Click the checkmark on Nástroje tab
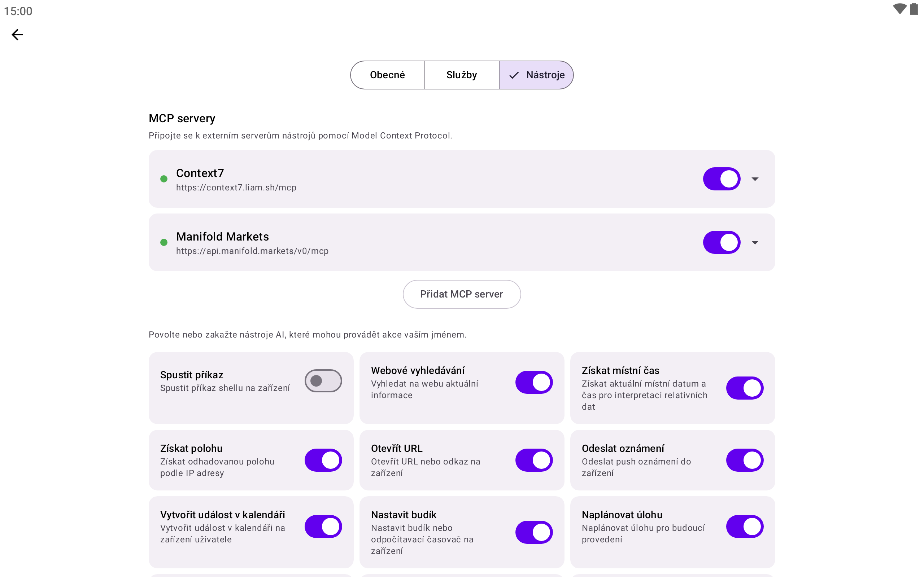The height and width of the screenshot is (577, 924). 514,75
